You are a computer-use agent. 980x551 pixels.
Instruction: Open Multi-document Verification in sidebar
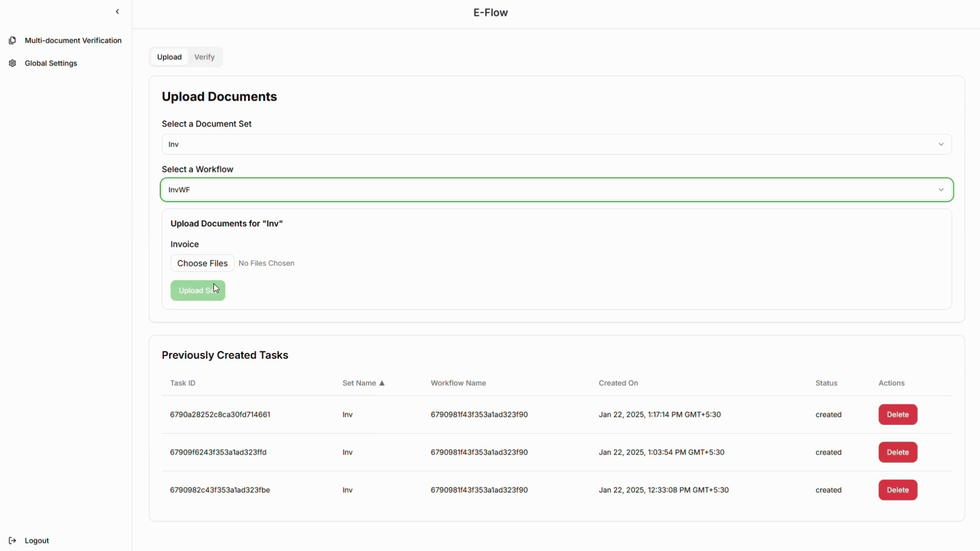click(x=73, y=40)
